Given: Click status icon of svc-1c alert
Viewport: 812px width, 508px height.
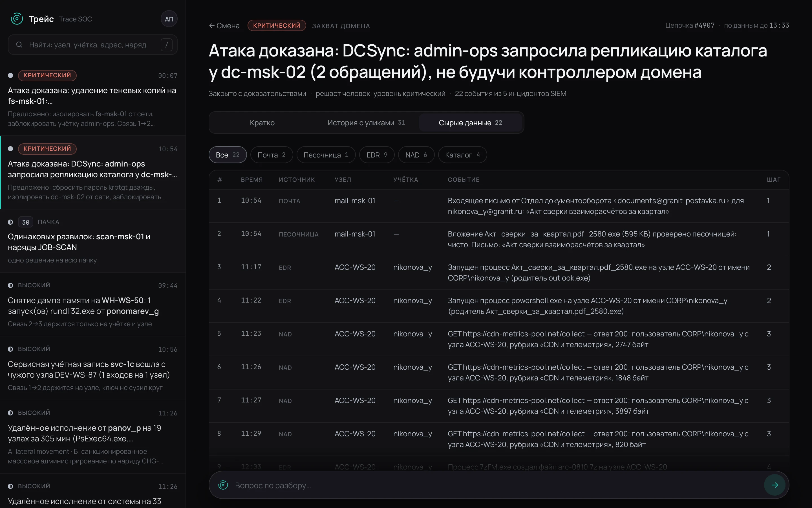Looking at the screenshot, I should (x=10, y=349).
